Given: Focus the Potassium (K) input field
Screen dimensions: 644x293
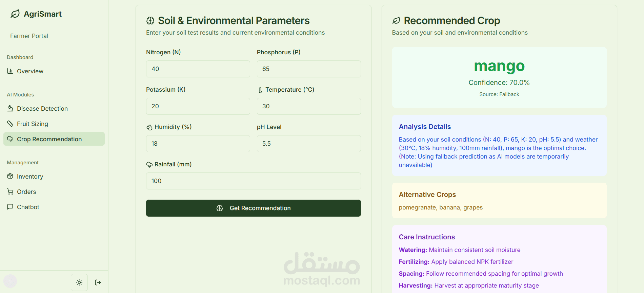Looking at the screenshot, I should click(x=198, y=106).
